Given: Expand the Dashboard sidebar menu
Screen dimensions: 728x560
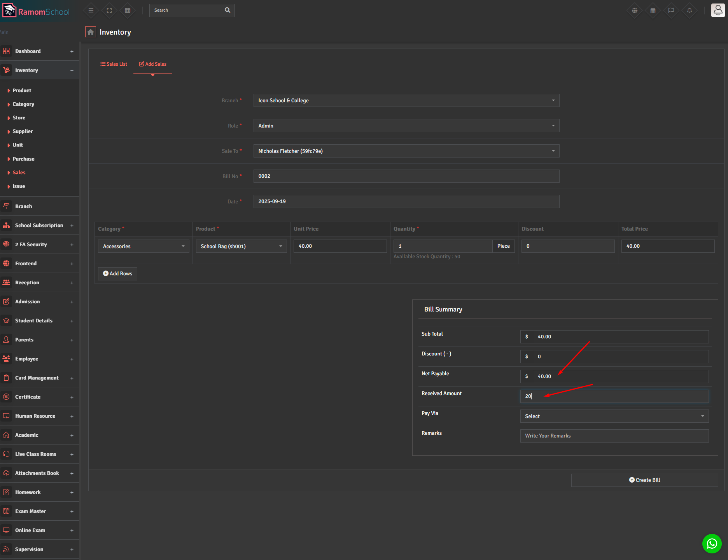Looking at the screenshot, I should tap(72, 51).
